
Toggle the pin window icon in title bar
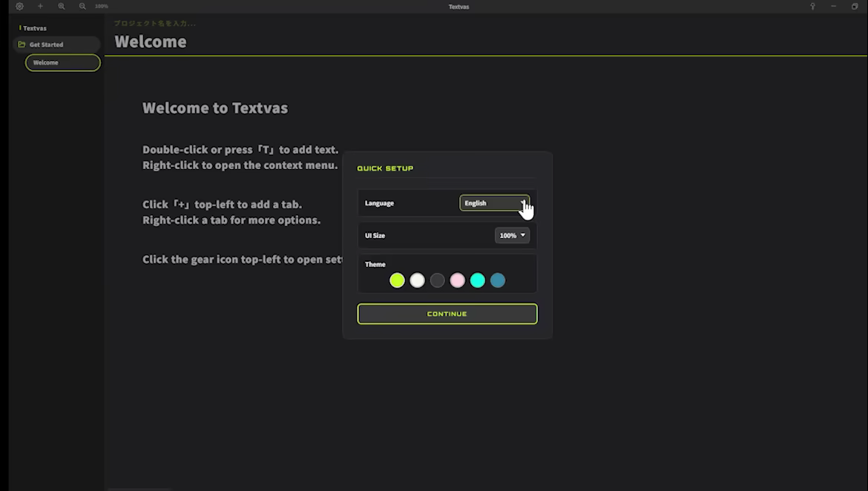tap(812, 6)
